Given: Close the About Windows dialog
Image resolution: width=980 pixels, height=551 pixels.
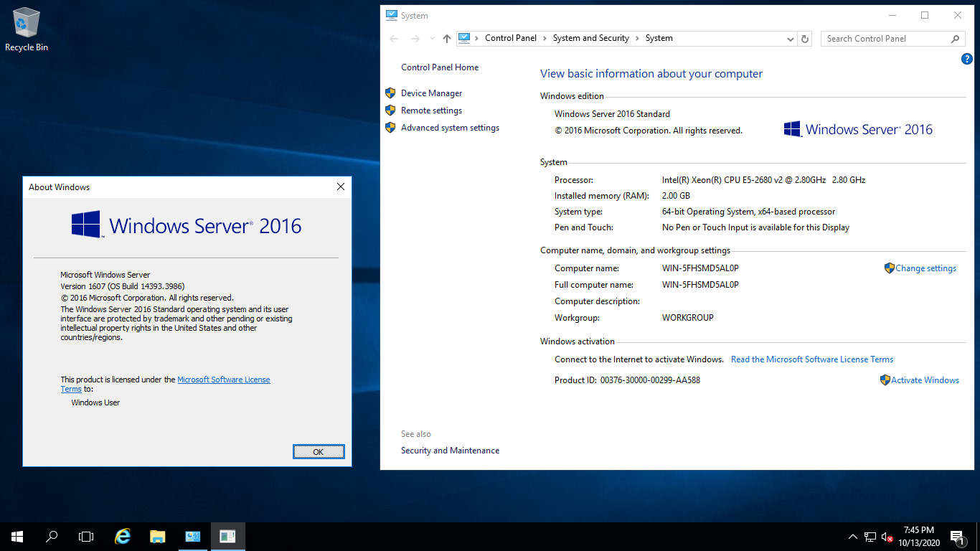Looking at the screenshot, I should [341, 187].
